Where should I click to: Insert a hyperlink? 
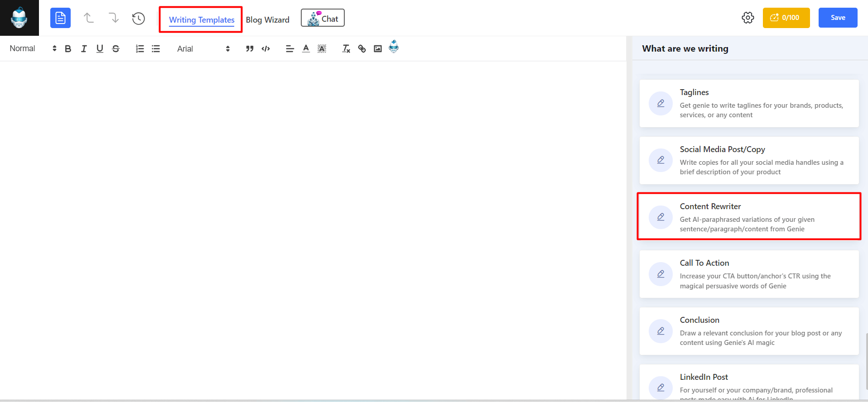pyautogui.click(x=362, y=49)
